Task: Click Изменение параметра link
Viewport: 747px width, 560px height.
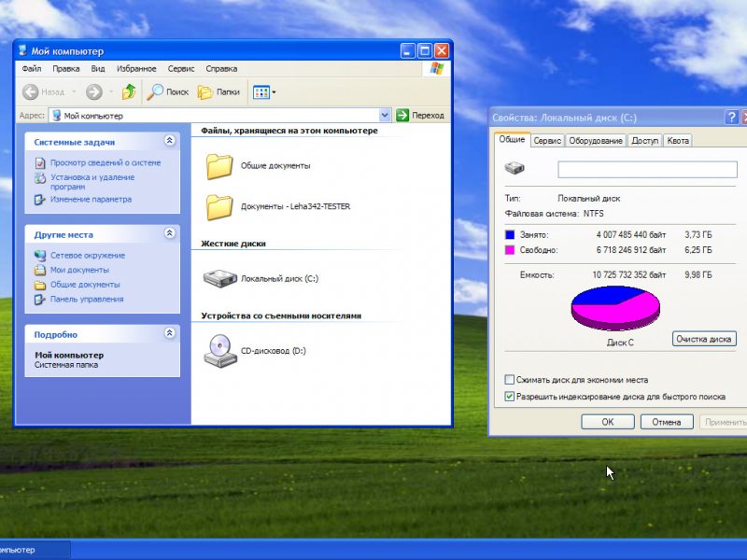Action: click(x=91, y=199)
